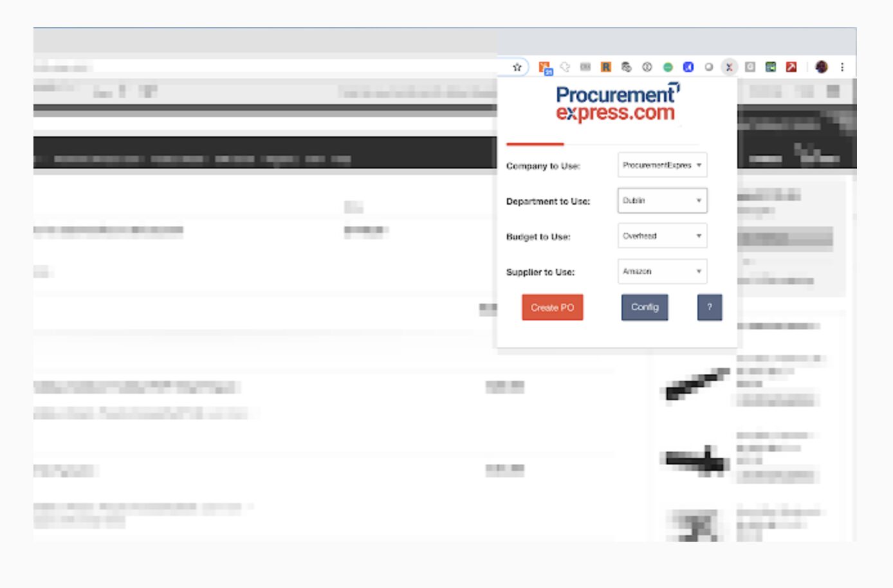Click the grey square extension icon
This screenshot has width=893, height=588.
750,67
